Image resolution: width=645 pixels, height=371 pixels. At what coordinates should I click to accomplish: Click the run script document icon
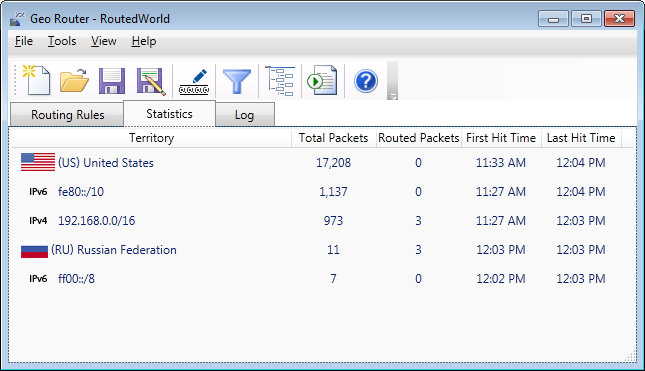click(322, 80)
